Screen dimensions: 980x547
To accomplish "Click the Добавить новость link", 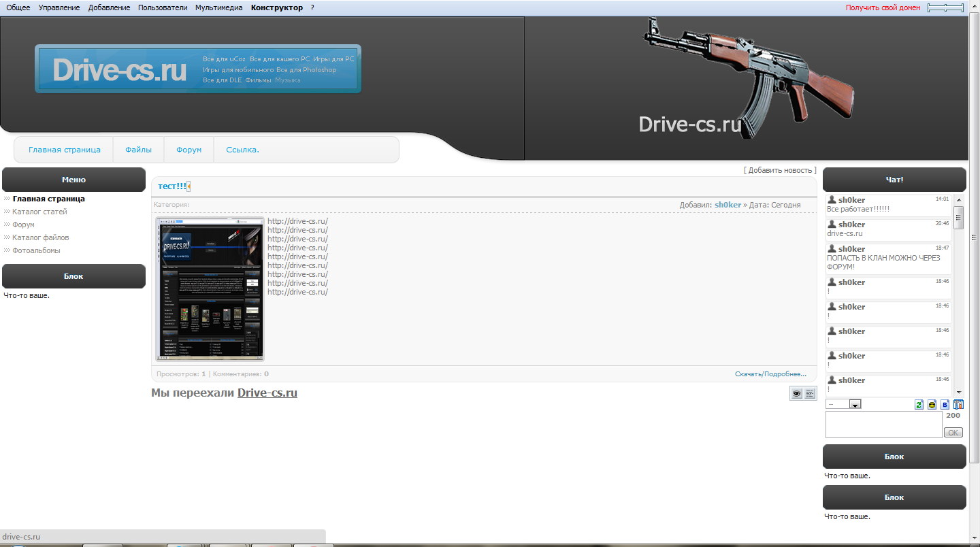I will (780, 170).
